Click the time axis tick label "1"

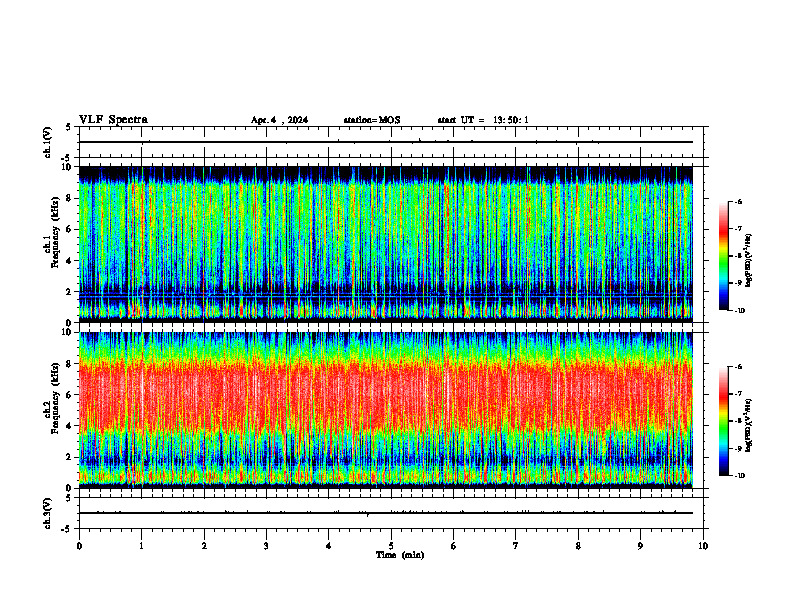click(141, 546)
